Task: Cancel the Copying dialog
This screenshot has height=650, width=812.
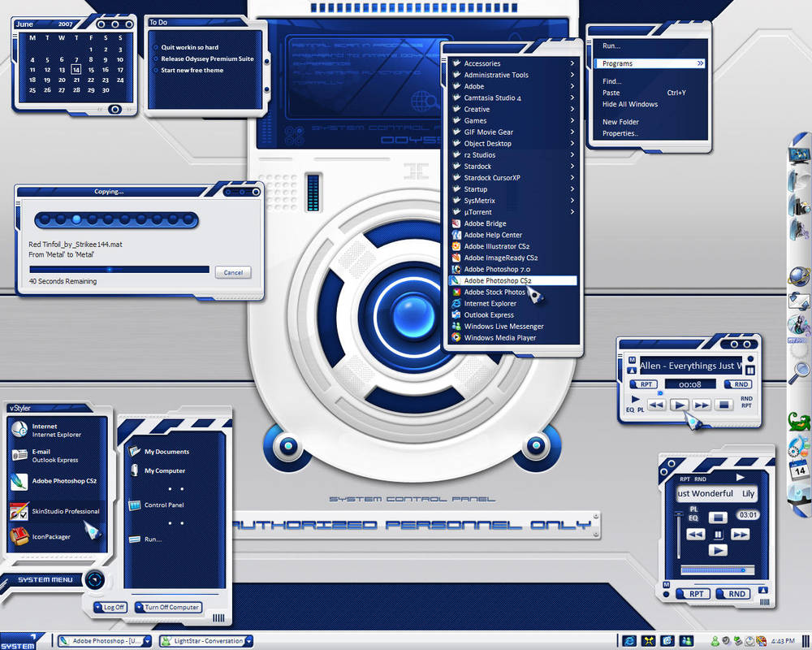Action: [233, 272]
